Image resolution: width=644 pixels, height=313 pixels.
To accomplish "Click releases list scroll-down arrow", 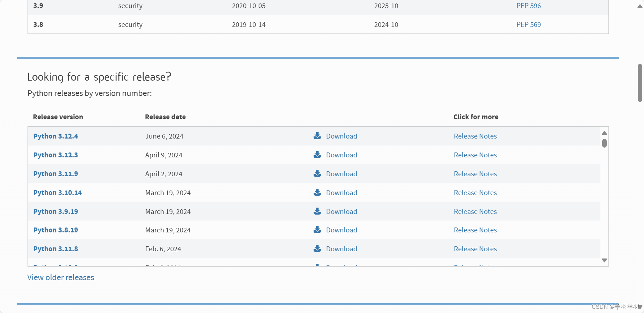I will (x=604, y=260).
